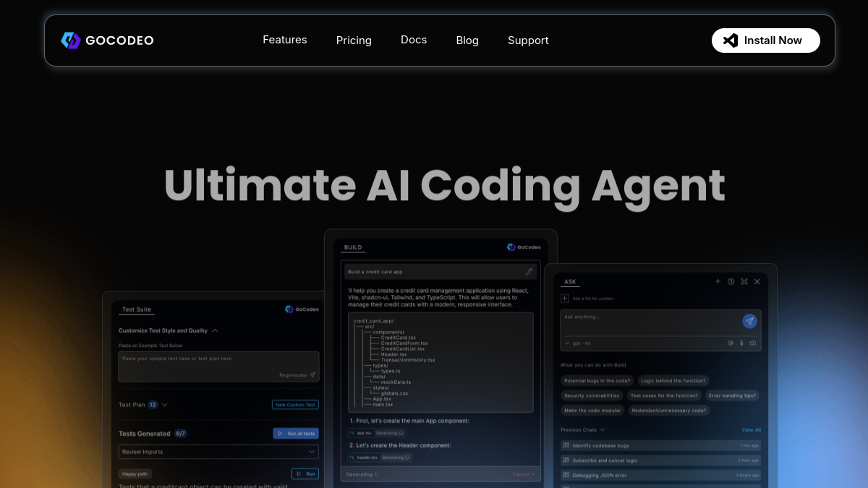Click Regenerate send icon in Test Suite
868x488 pixels.
[x=312, y=375]
